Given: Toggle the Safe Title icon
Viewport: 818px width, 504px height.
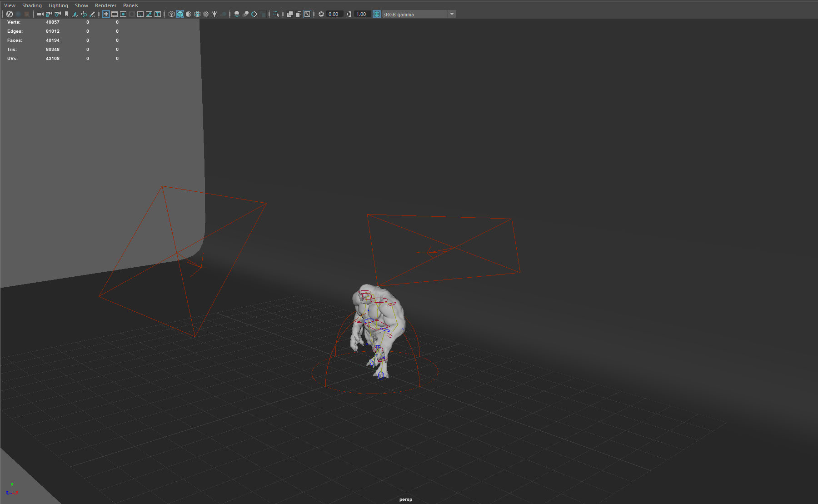Looking at the screenshot, I should [158, 14].
